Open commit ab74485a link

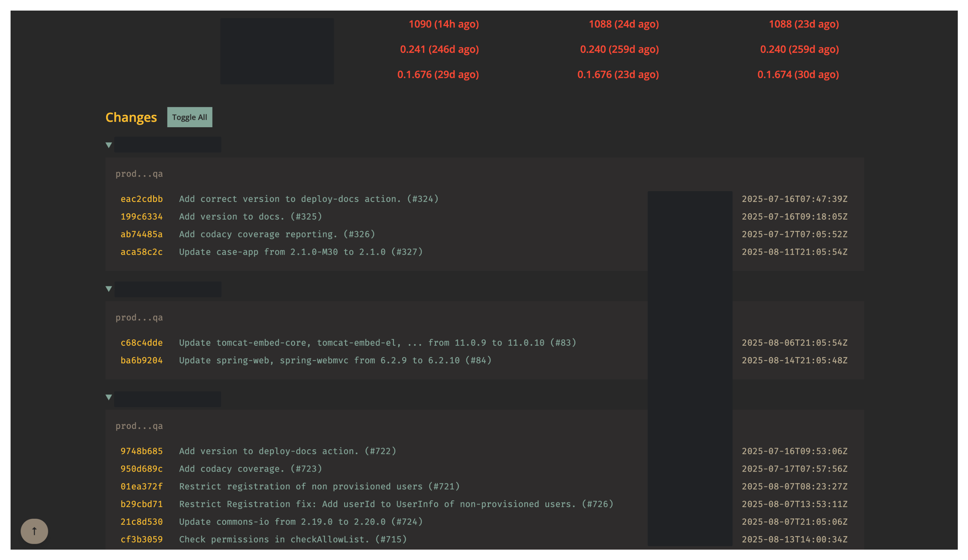pos(141,234)
